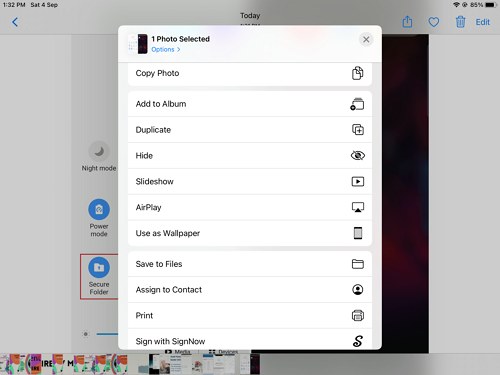Image resolution: width=500 pixels, height=375 pixels.
Task: Check battery indicator in status bar
Action: 491,5
